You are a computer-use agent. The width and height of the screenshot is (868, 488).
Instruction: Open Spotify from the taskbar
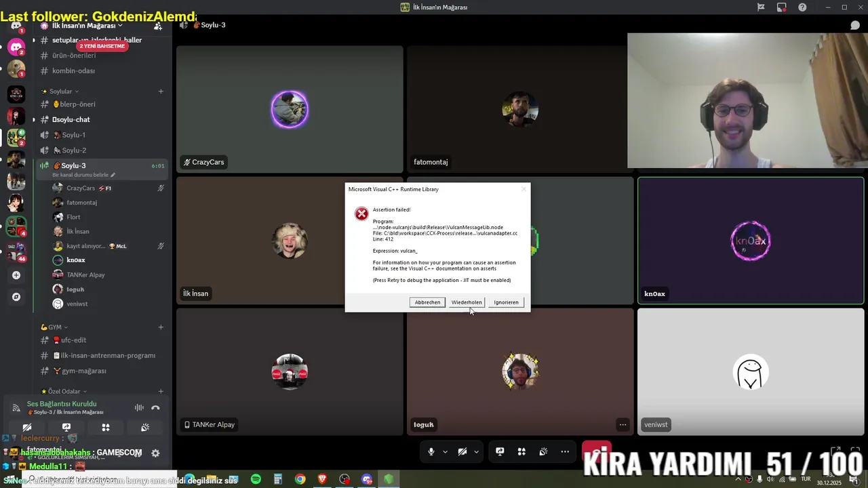click(256, 479)
